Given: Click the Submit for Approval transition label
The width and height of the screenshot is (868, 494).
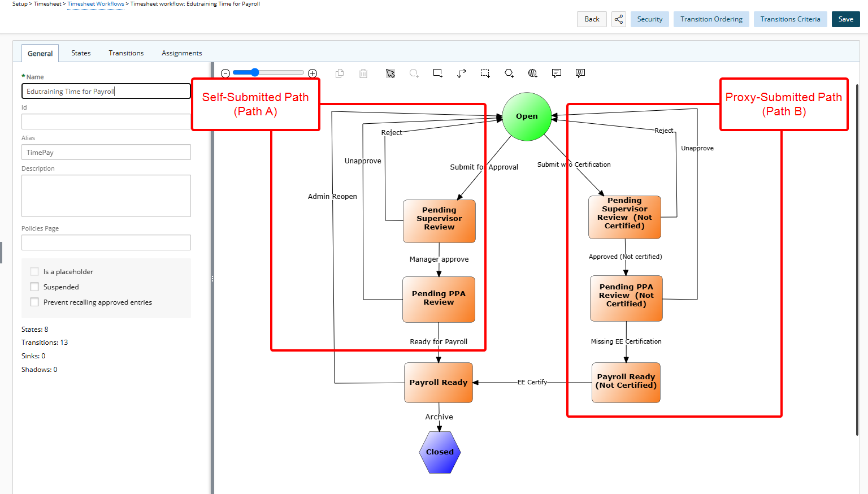Looking at the screenshot, I should click(x=484, y=167).
